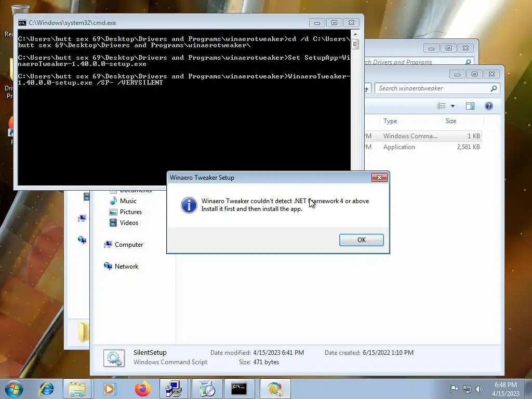
Task: Select Network in navigation pane
Action: click(x=126, y=267)
